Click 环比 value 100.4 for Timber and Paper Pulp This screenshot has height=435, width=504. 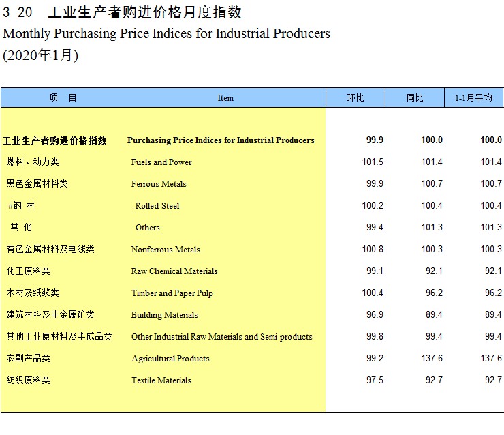coord(373,292)
